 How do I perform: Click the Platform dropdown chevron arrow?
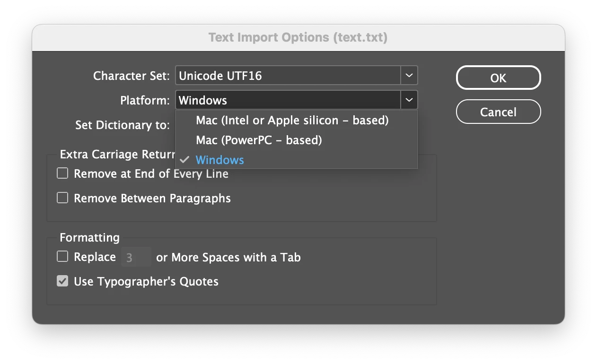click(409, 100)
